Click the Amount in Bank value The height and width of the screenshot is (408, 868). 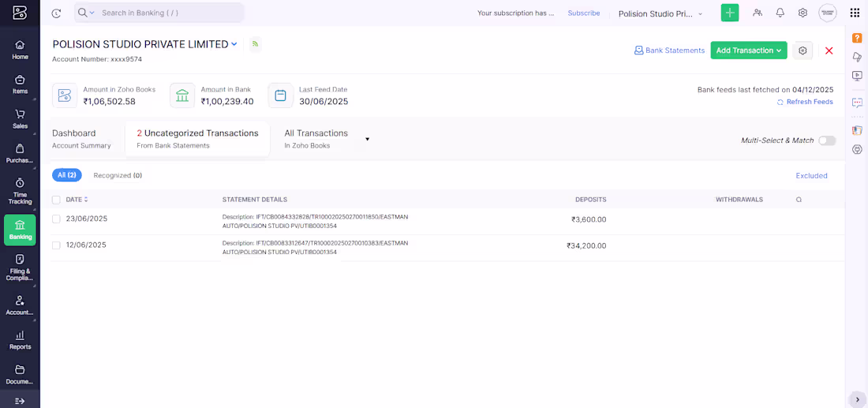[227, 101]
